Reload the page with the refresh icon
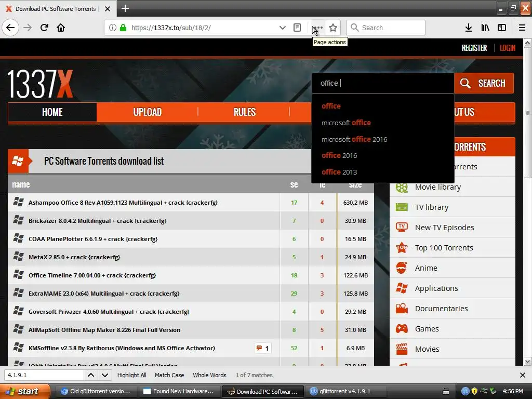Viewport: 532px width, 399px height. [45, 28]
